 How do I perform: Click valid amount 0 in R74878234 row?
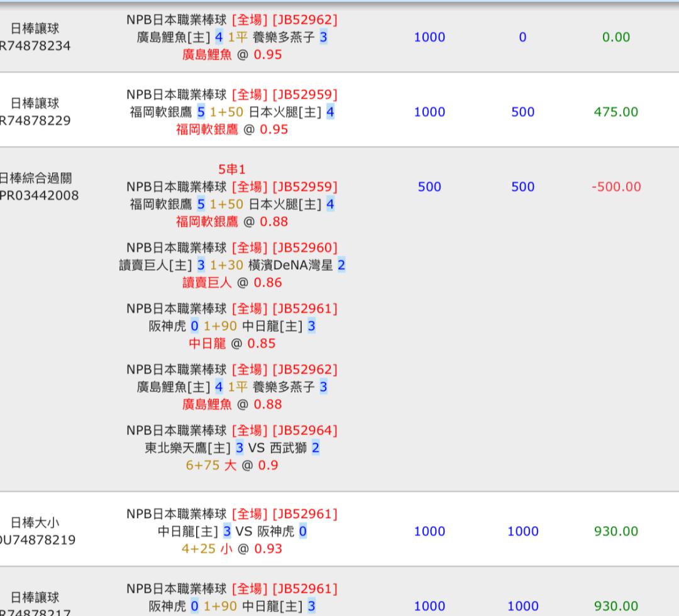(x=522, y=37)
